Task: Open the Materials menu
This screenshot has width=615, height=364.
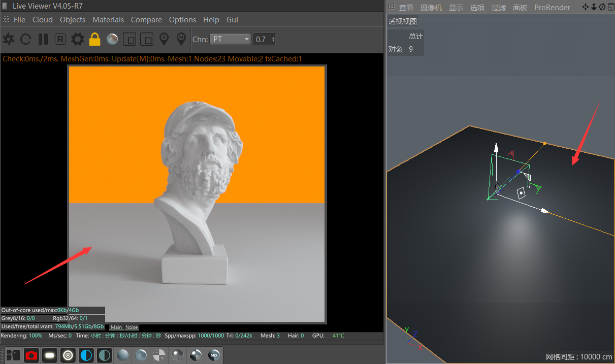Action: 108,20
